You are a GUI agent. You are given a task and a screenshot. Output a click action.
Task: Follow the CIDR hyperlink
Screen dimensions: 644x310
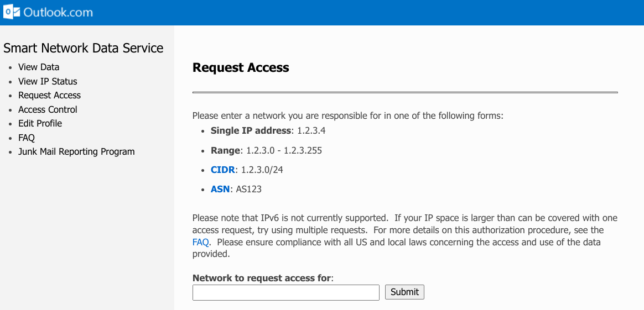(x=224, y=170)
